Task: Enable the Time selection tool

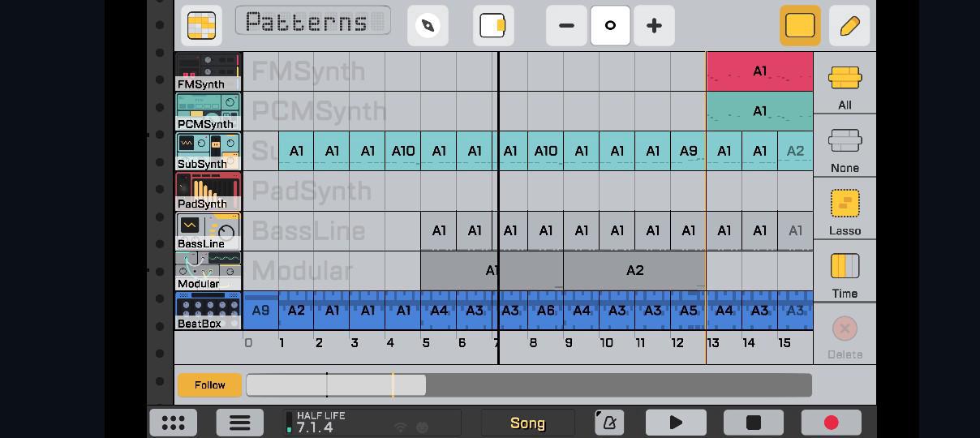Action: (x=845, y=272)
